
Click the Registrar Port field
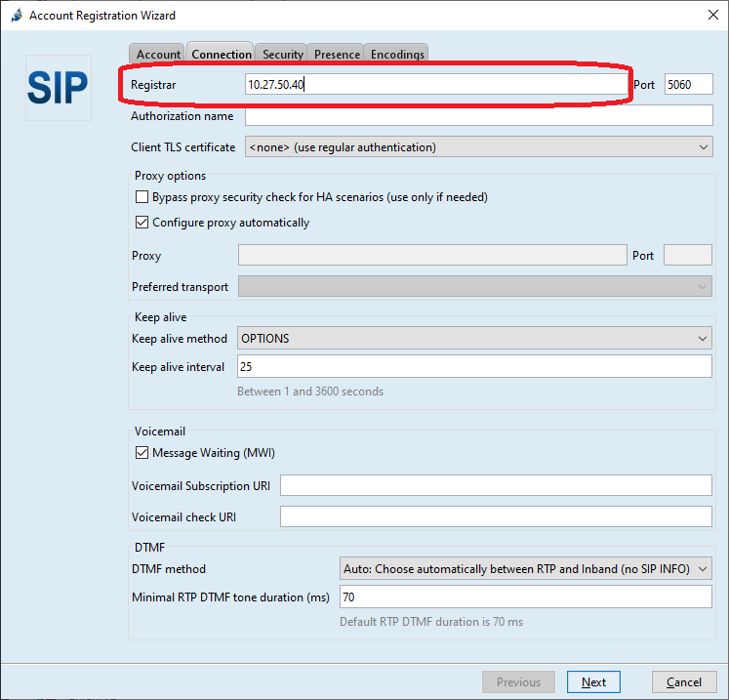click(x=689, y=85)
